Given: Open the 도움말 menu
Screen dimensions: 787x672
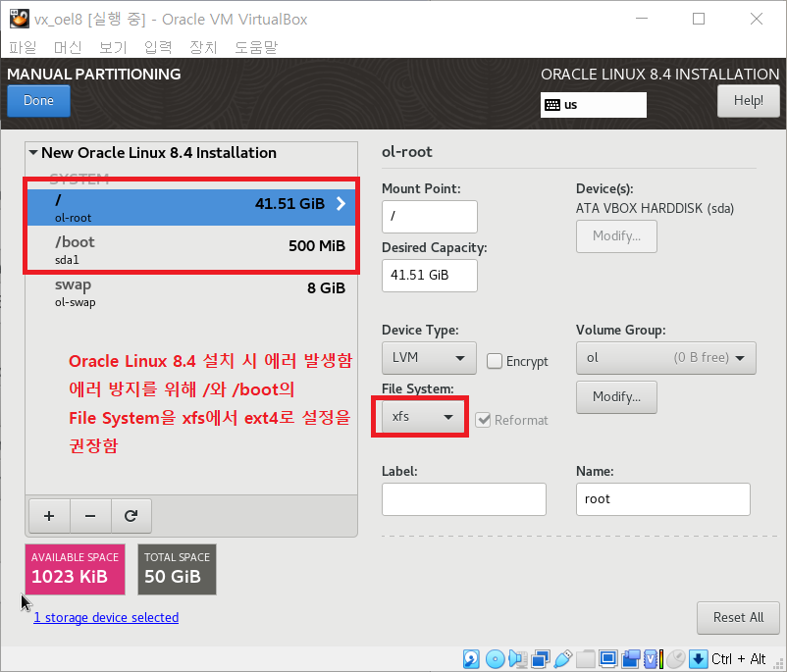Looking at the screenshot, I should 256,47.
